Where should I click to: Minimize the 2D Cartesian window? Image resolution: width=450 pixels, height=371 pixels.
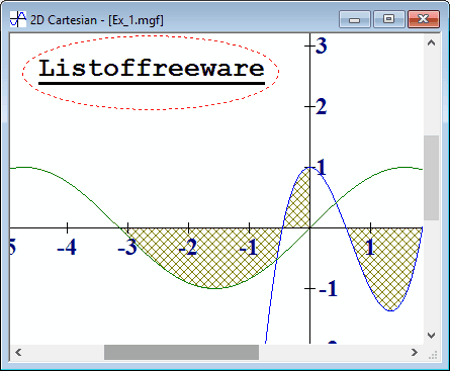click(x=355, y=19)
